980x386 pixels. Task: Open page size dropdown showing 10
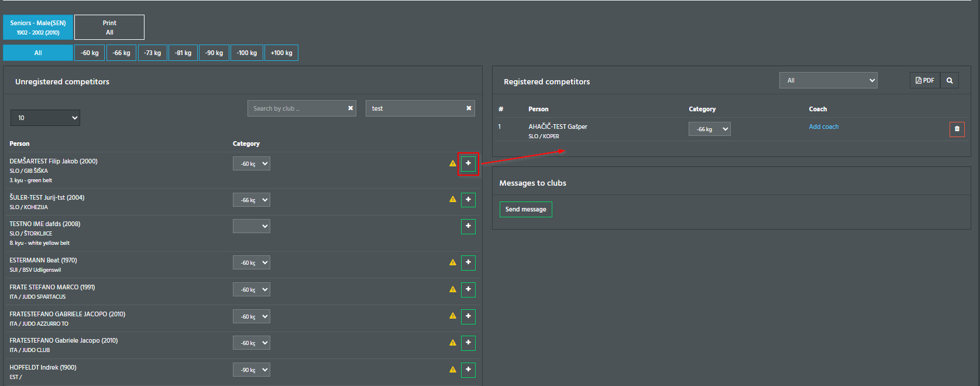(x=45, y=118)
